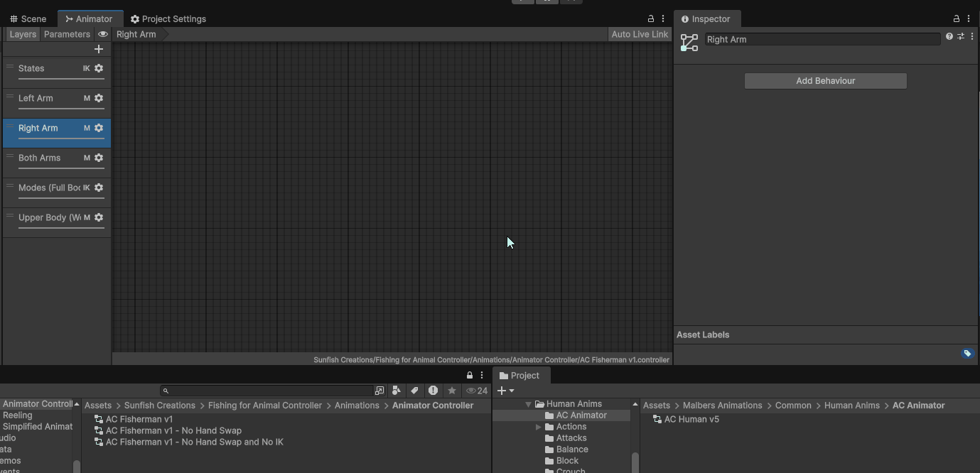This screenshot has width=980, height=473.
Task: Switch to the Scene tab
Action: tap(28, 19)
